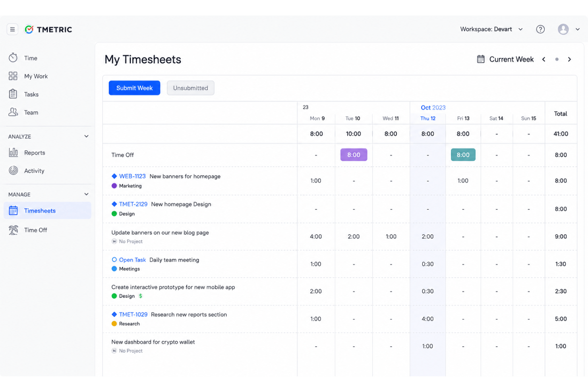The width and height of the screenshot is (588, 392).
Task: Click the user avatar icon
Action: click(x=563, y=29)
